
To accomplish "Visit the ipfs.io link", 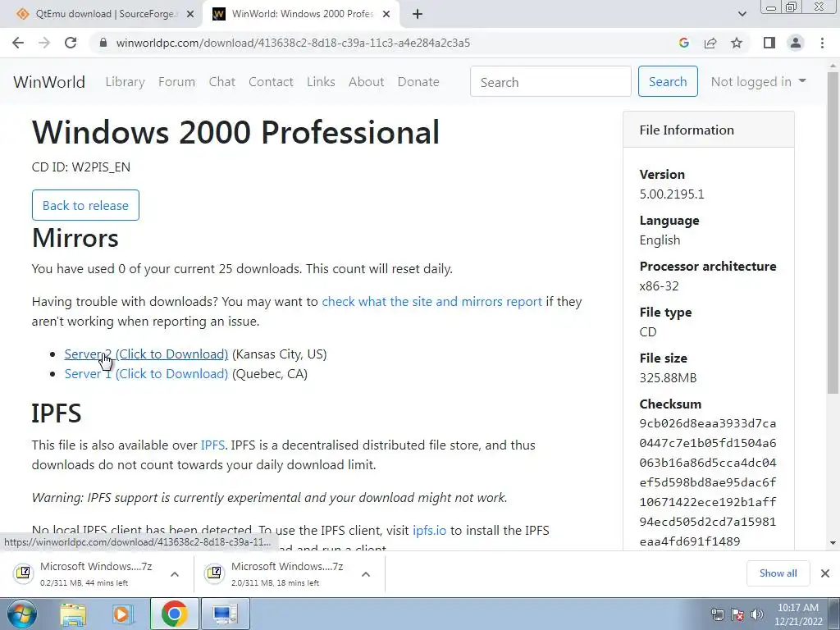I will coord(429,531).
